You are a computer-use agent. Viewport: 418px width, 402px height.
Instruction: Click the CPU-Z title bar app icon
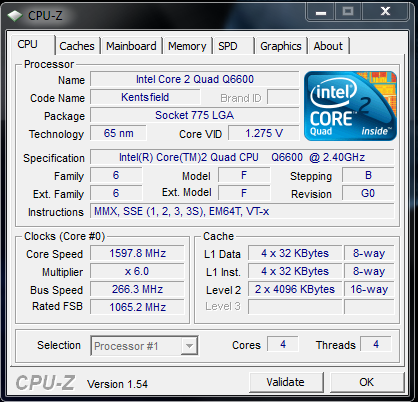click(15, 16)
